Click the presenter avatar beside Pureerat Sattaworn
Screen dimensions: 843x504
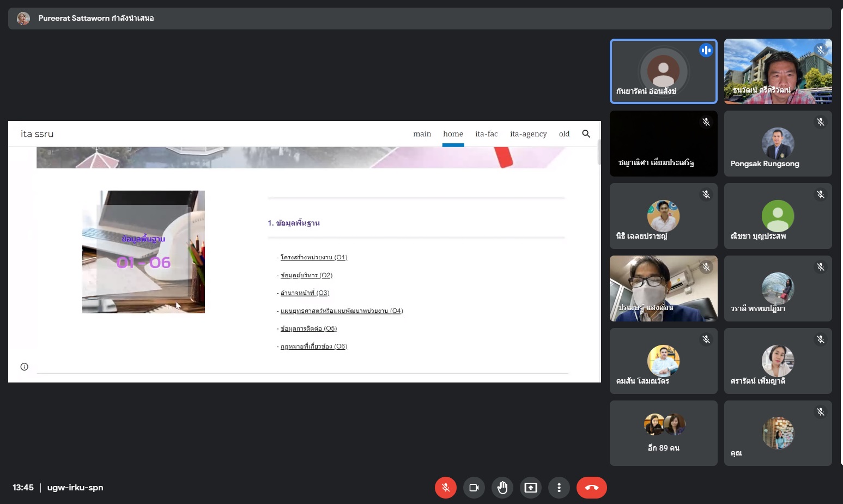coord(23,19)
